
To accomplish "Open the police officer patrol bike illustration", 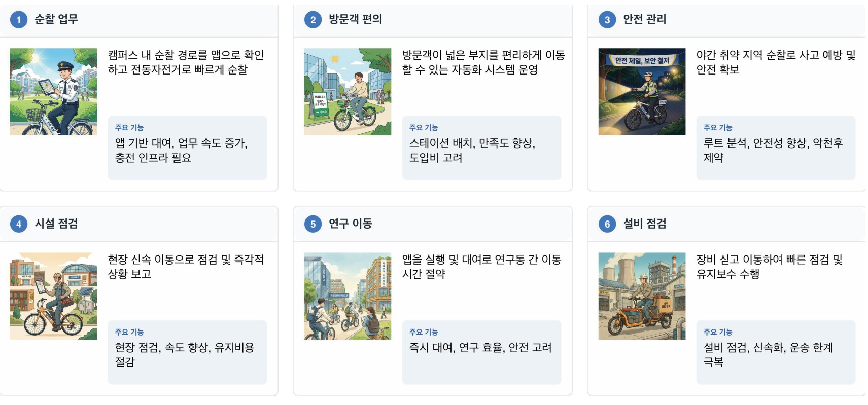I will [x=53, y=92].
